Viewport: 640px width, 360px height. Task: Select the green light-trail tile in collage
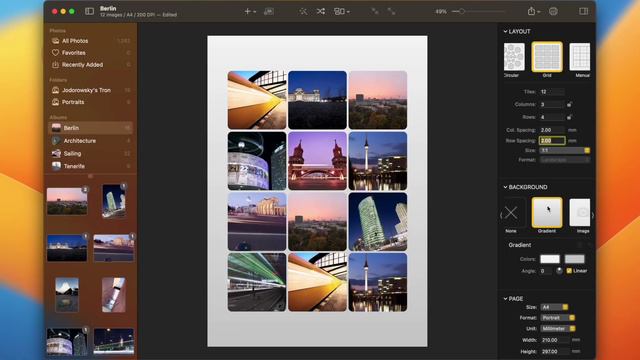[x=257, y=282]
